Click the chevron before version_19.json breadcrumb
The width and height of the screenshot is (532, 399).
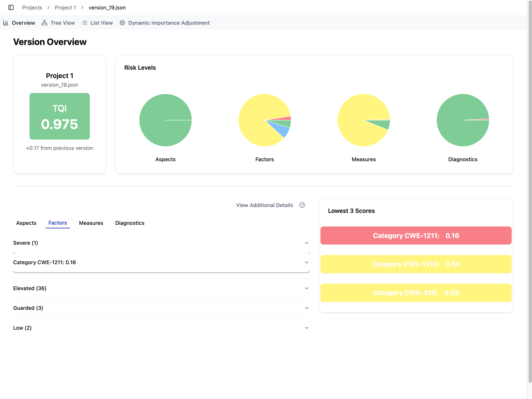point(82,8)
